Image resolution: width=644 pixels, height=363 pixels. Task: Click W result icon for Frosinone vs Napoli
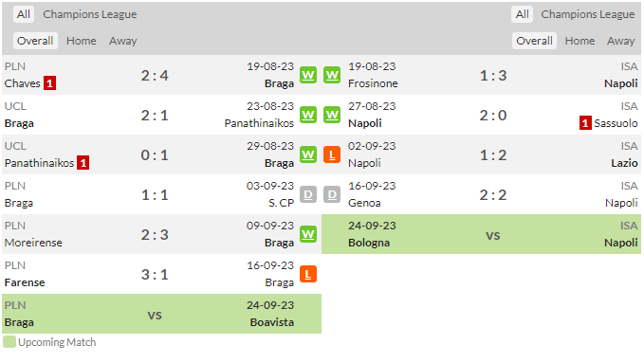pos(332,75)
